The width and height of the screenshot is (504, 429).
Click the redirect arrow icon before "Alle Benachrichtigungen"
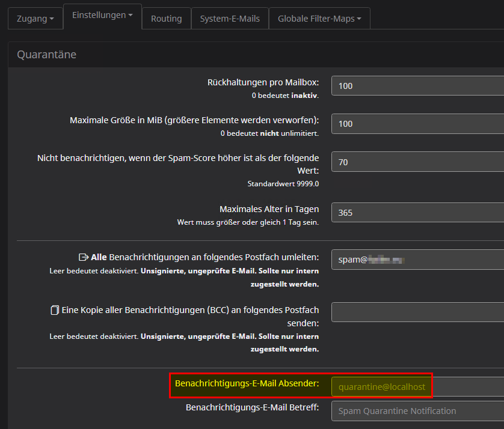(84, 257)
